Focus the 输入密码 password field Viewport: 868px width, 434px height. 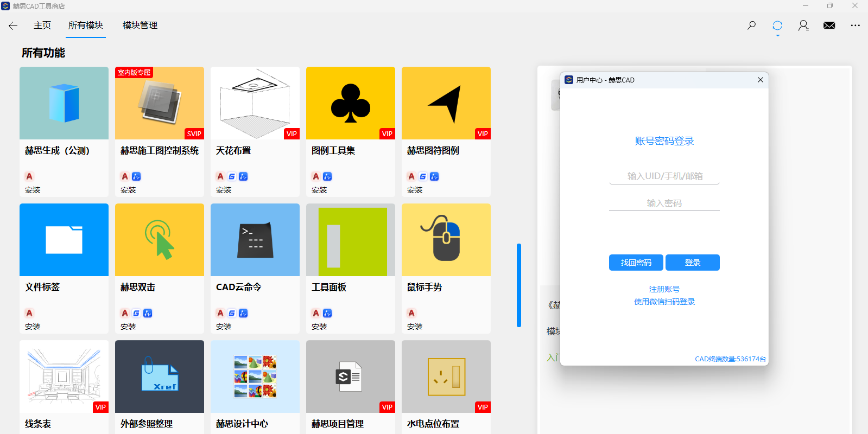click(664, 203)
